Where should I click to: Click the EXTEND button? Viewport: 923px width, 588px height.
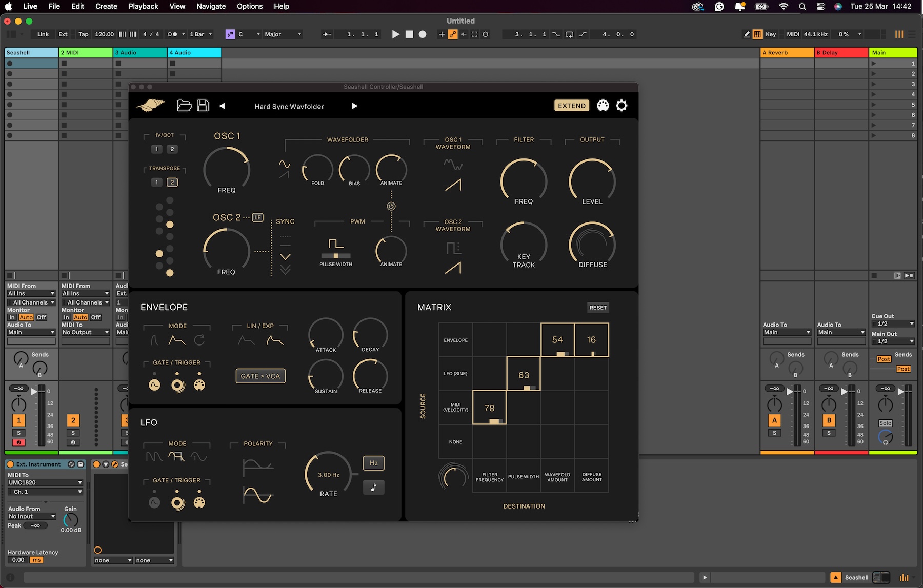coord(572,106)
